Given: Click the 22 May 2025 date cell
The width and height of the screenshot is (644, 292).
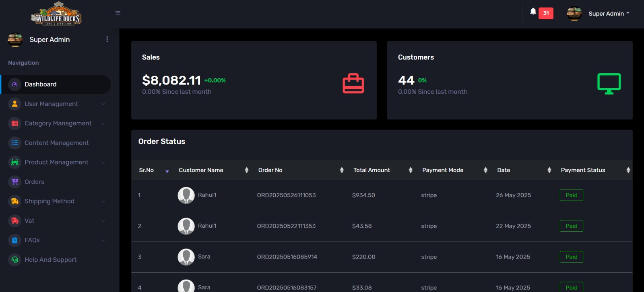Looking at the screenshot, I should pos(513,226).
